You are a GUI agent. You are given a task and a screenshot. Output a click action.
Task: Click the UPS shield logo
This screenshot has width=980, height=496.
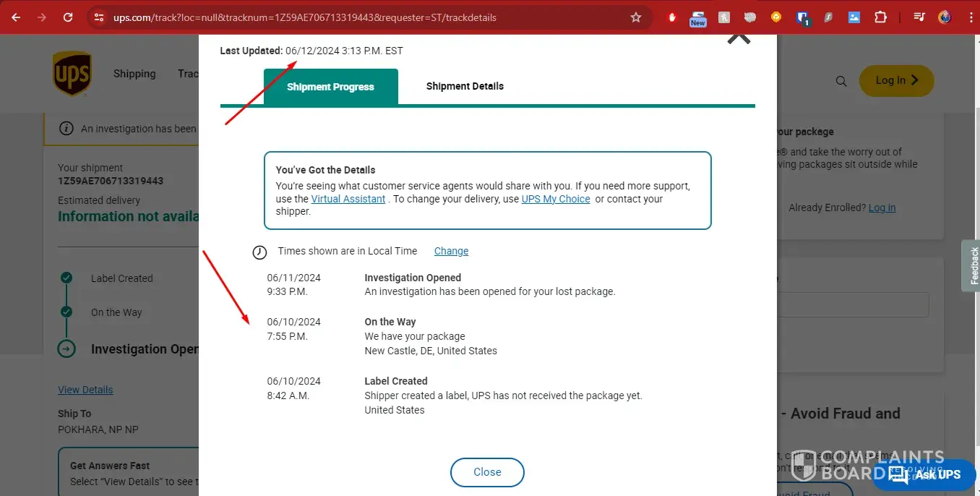click(72, 73)
